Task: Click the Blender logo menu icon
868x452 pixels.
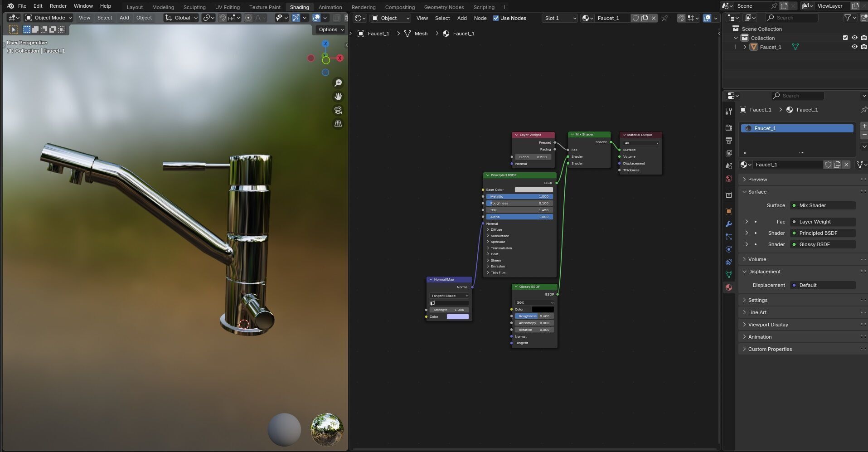Action: [10, 6]
